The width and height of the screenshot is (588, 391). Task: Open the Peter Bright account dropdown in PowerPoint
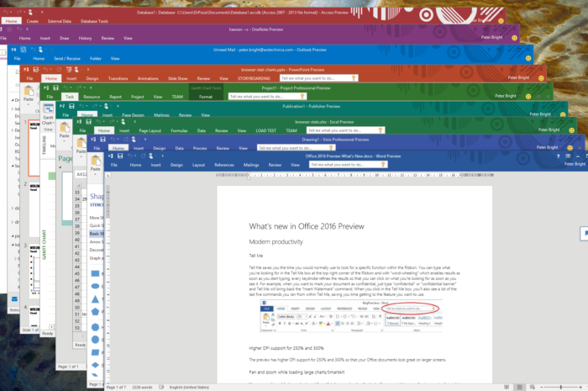click(x=532, y=77)
